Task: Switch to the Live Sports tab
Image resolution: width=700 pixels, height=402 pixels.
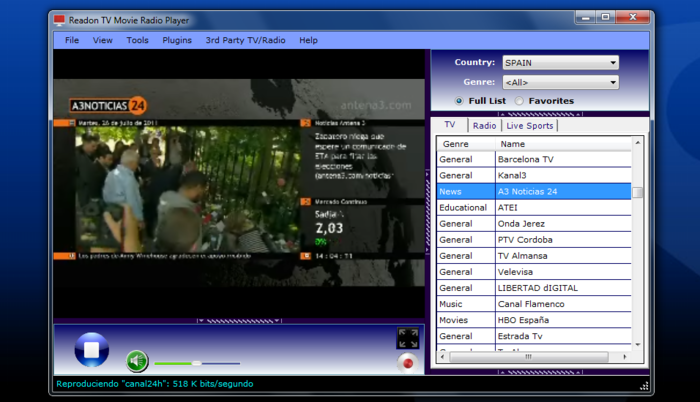Action: coord(529,126)
